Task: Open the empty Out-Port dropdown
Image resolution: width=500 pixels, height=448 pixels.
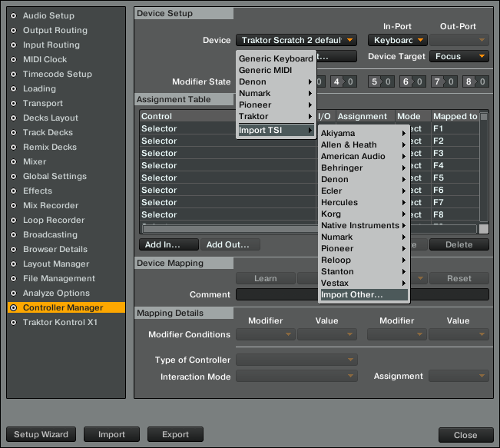Action: 459,40
